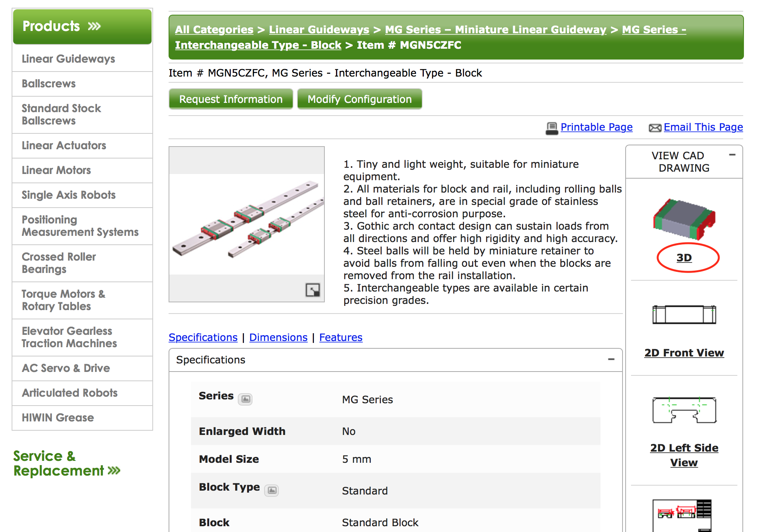
Task: Open the 3D CAD link
Action: [x=684, y=258]
